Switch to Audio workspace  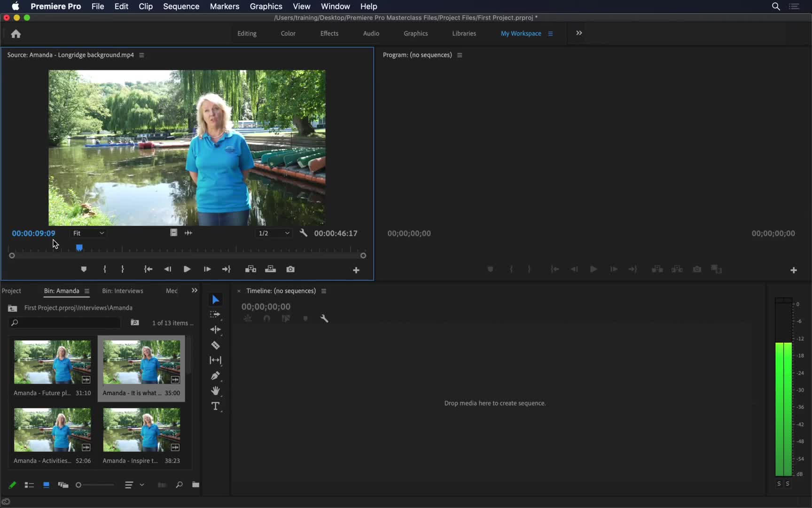coord(371,33)
